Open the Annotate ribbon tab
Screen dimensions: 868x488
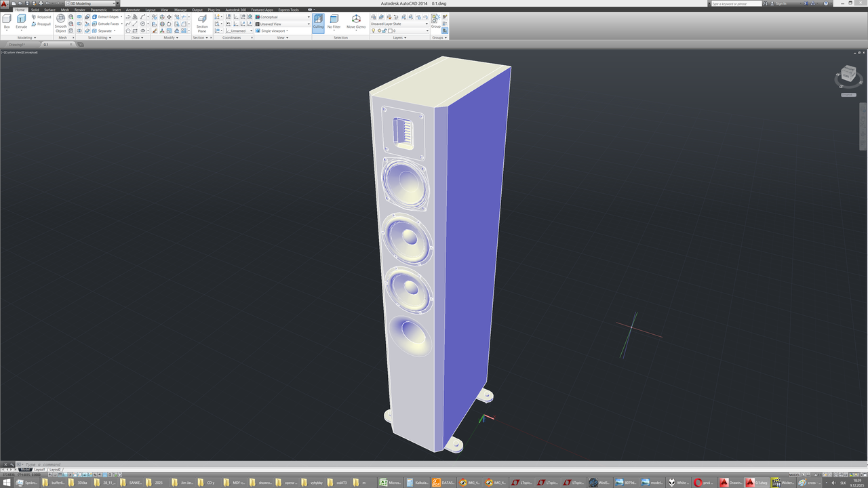tap(133, 9)
